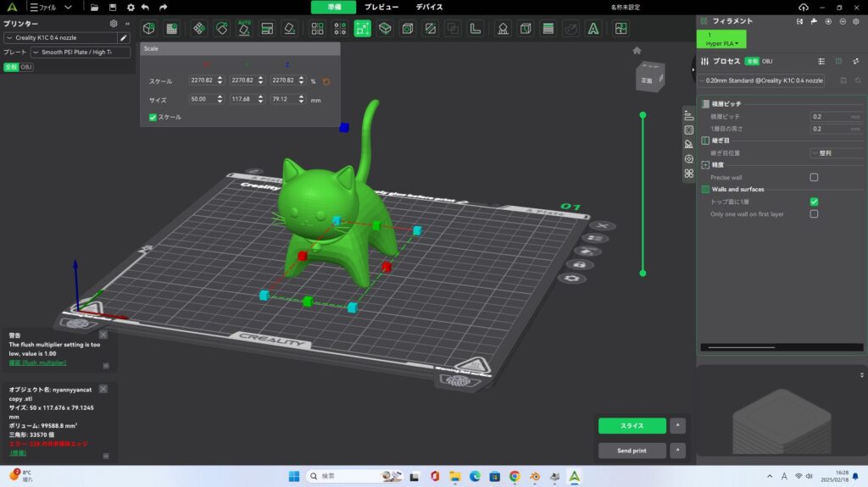Screen dimensions: 868x487
Task: Select OBJ toggle in printer panel
Action: click(x=26, y=67)
